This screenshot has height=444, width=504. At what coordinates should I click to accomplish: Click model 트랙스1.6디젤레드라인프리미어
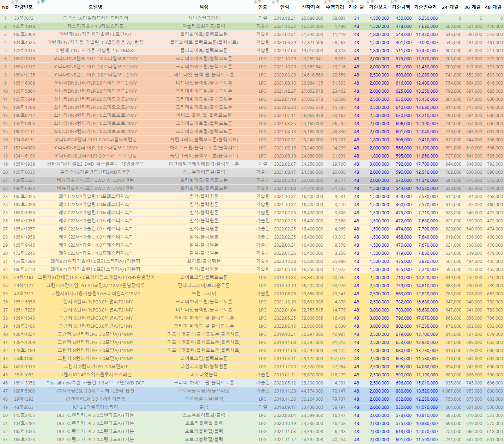click(x=96, y=18)
